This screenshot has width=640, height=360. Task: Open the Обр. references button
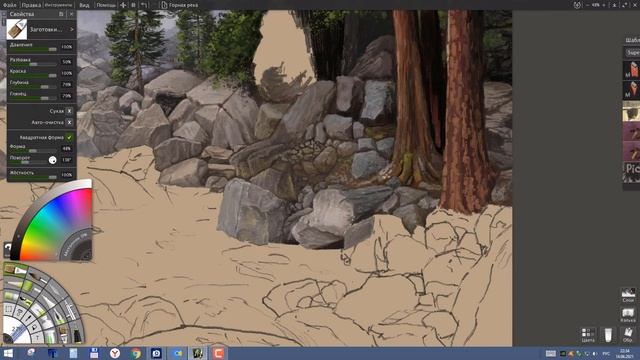[628, 335]
